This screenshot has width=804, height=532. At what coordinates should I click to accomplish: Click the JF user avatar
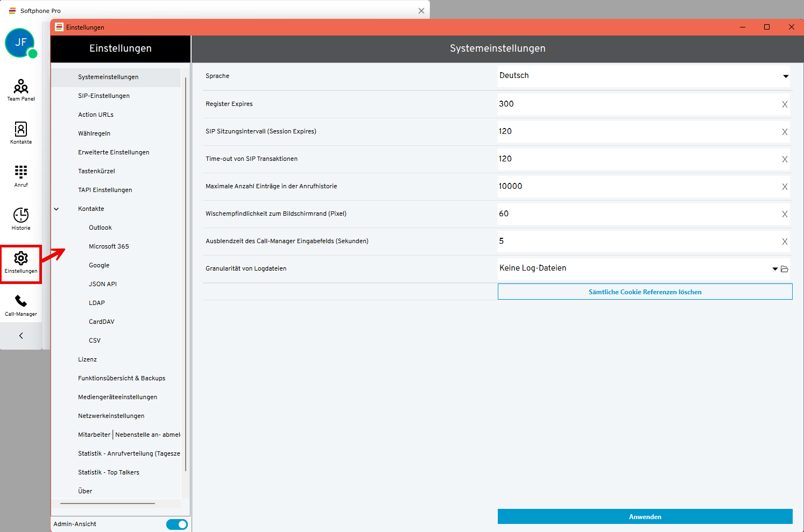point(20,42)
